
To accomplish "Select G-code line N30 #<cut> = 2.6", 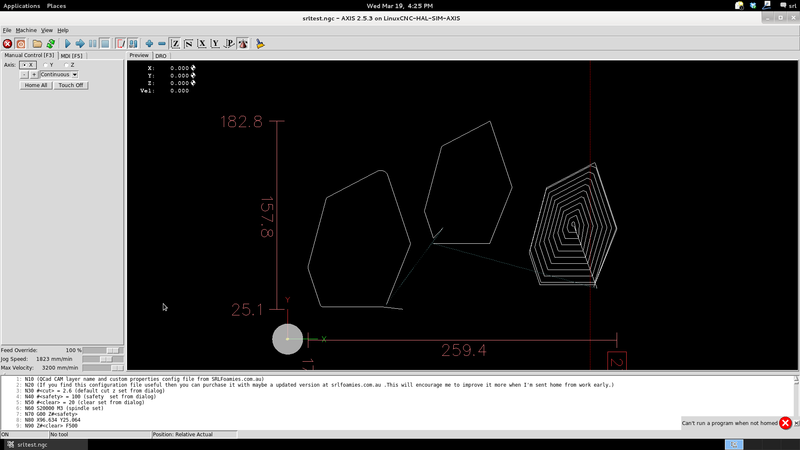I will click(x=94, y=391).
